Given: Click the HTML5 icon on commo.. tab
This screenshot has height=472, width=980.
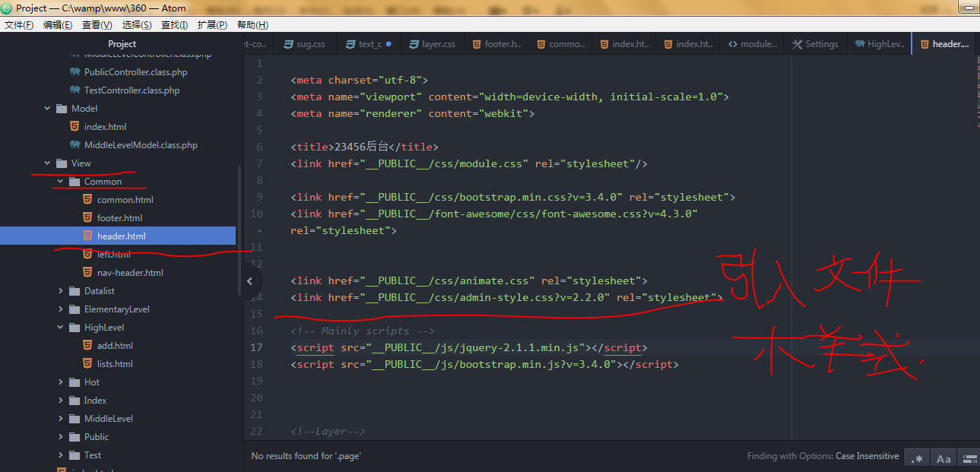Looking at the screenshot, I should point(541,44).
